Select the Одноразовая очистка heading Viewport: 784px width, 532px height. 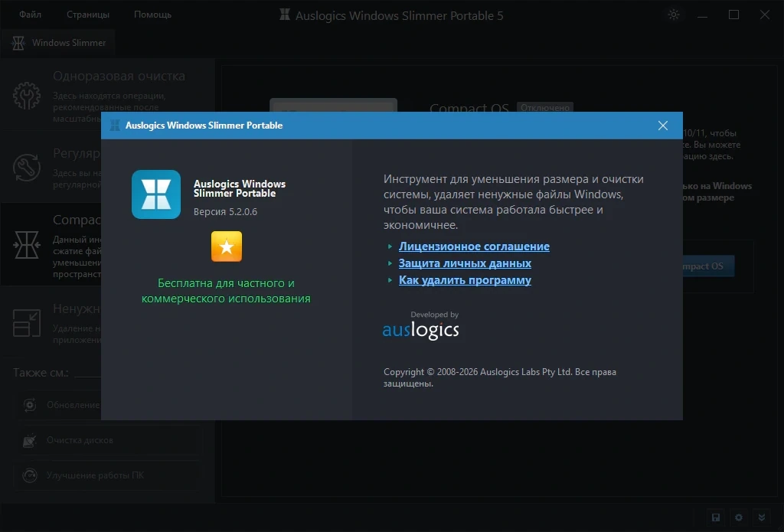(119, 76)
